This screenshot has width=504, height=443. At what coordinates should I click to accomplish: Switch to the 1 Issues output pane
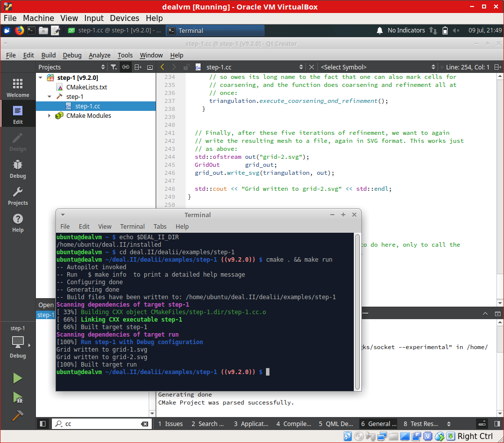pyautogui.click(x=170, y=424)
